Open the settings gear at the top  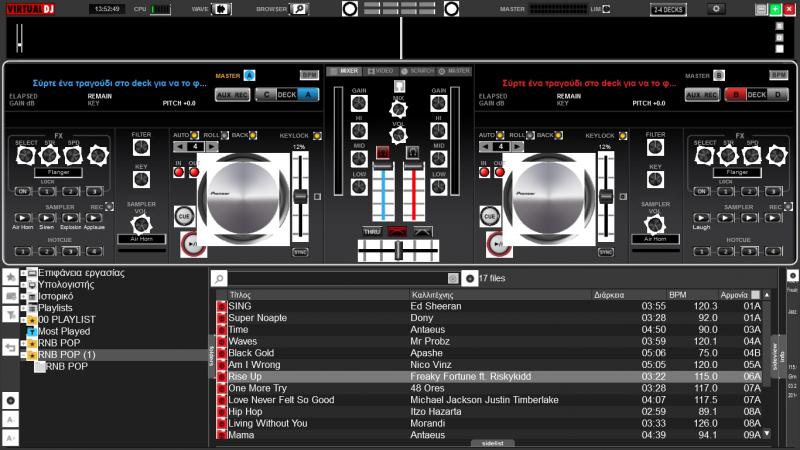click(716, 9)
